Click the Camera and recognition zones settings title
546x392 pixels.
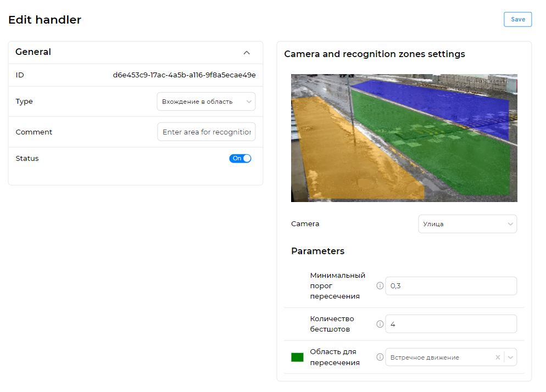coord(374,54)
